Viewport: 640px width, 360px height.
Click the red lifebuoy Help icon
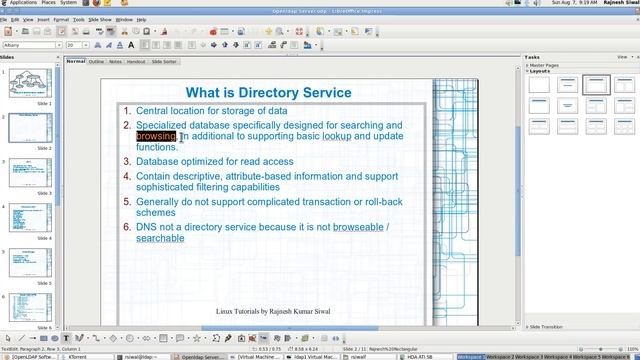coord(299,31)
